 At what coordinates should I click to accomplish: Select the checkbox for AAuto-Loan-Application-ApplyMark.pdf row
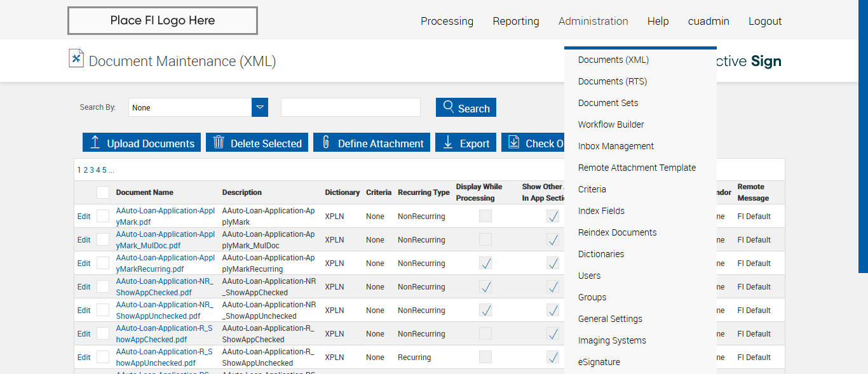point(103,216)
